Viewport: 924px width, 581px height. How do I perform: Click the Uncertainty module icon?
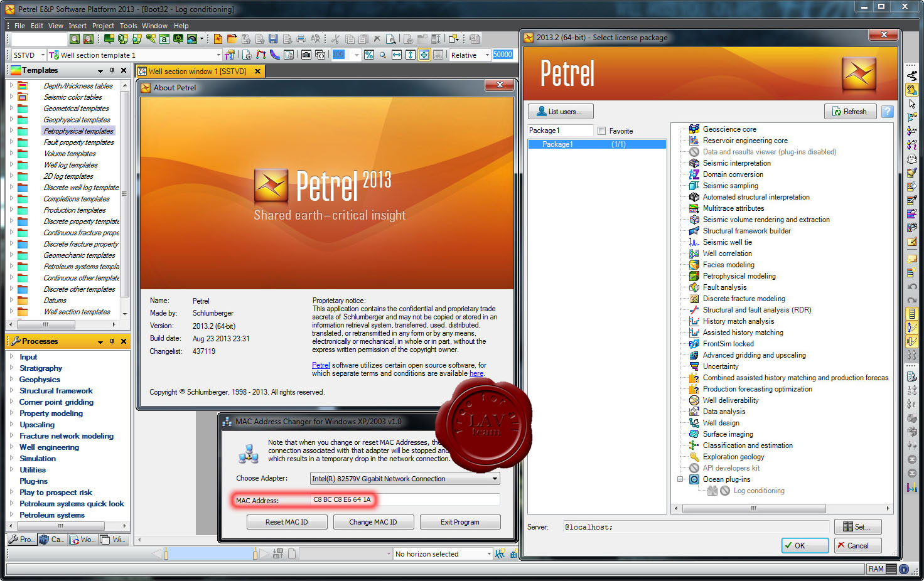click(694, 366)
